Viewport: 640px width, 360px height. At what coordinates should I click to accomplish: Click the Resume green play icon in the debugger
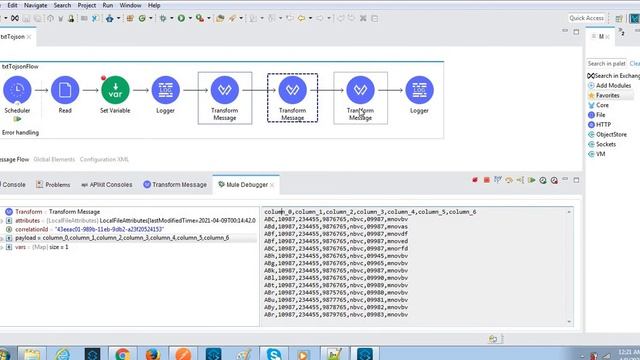pos(531,180)
